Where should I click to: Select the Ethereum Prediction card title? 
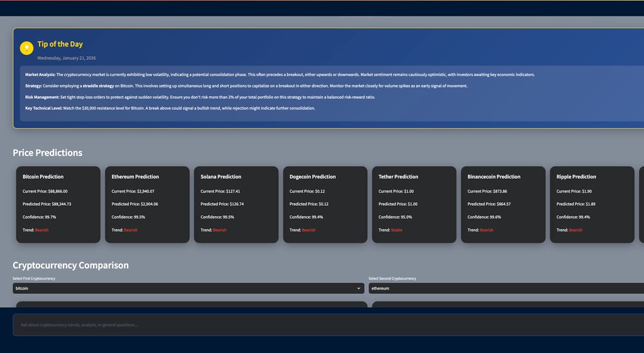click(135, 177)
